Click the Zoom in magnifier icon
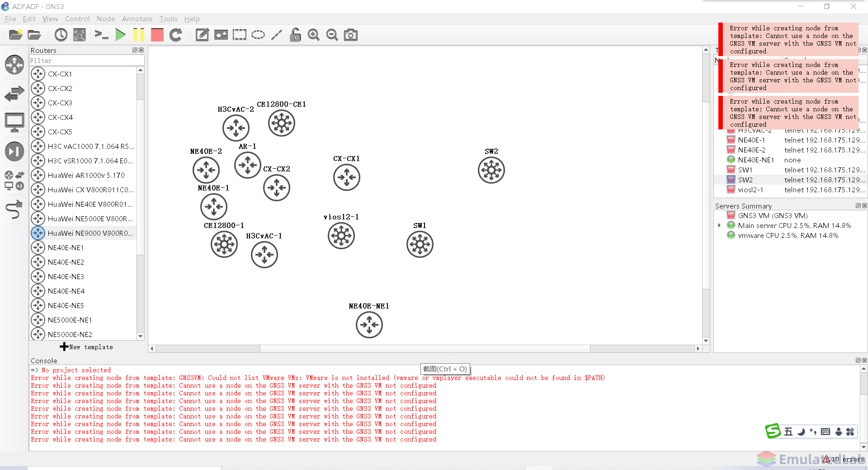This screenshot has height=470, width=868. point(314,35)
